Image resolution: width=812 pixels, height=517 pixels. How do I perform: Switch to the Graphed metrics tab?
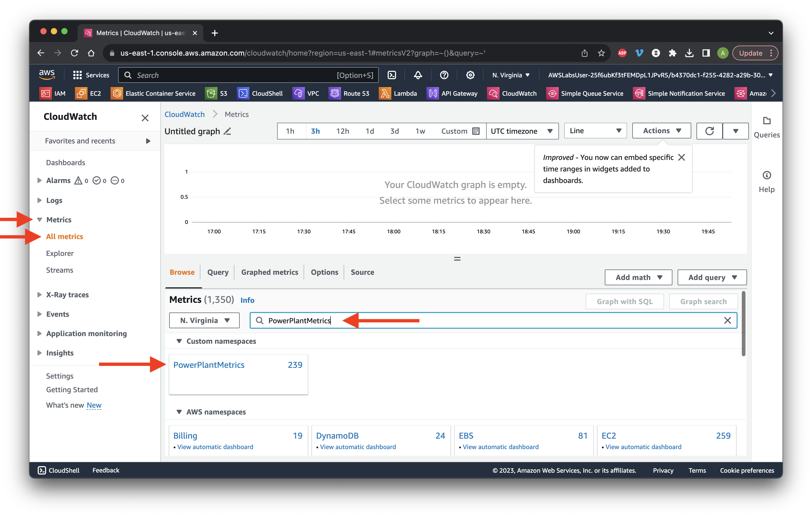point(270,272)
